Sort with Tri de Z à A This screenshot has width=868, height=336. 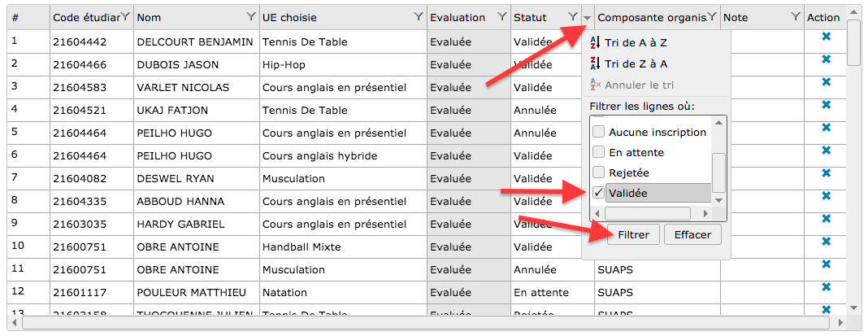coord(635,63)
